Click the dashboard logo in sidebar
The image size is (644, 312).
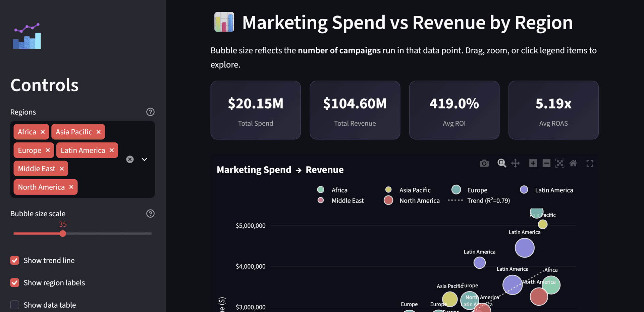point(27,36)
